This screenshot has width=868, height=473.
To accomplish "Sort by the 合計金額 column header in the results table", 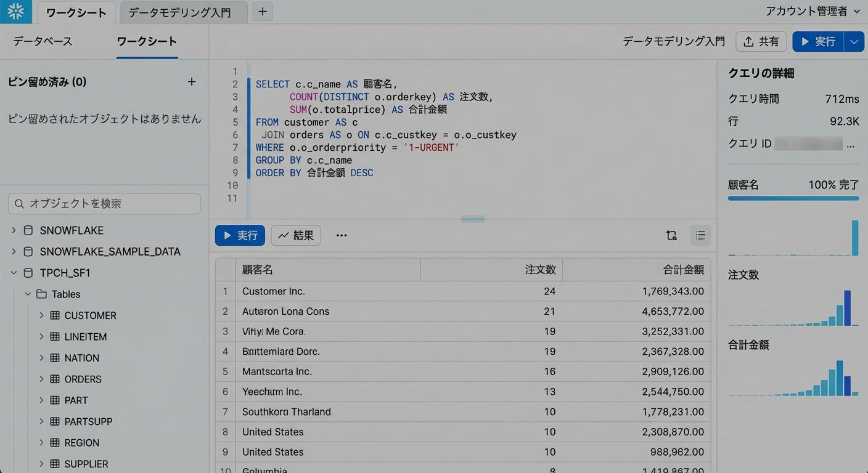I will [x=636, y=270].
